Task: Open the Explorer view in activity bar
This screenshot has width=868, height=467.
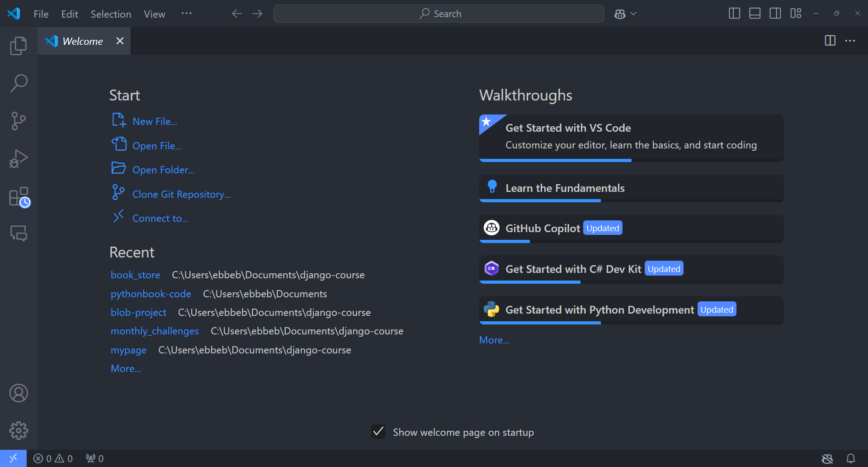Action: 19,46
